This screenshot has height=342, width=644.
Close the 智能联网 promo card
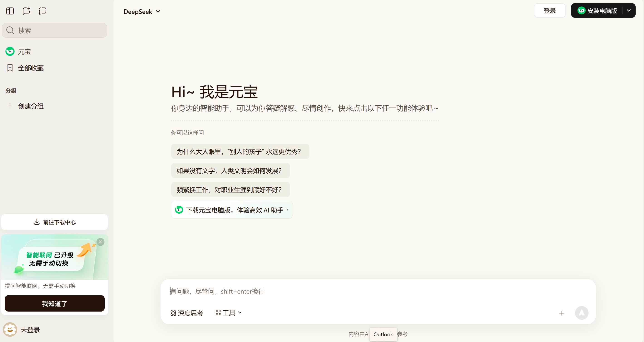[101, 242]
